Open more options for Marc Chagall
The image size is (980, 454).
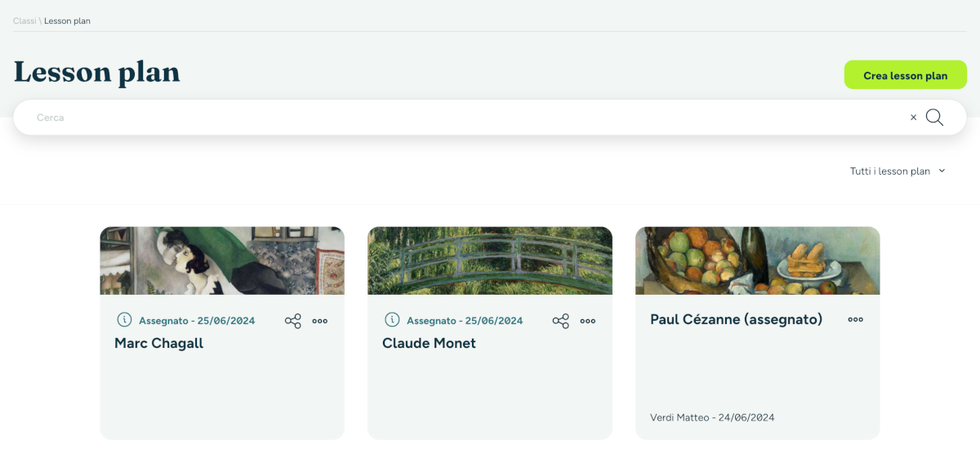(320, 321)
